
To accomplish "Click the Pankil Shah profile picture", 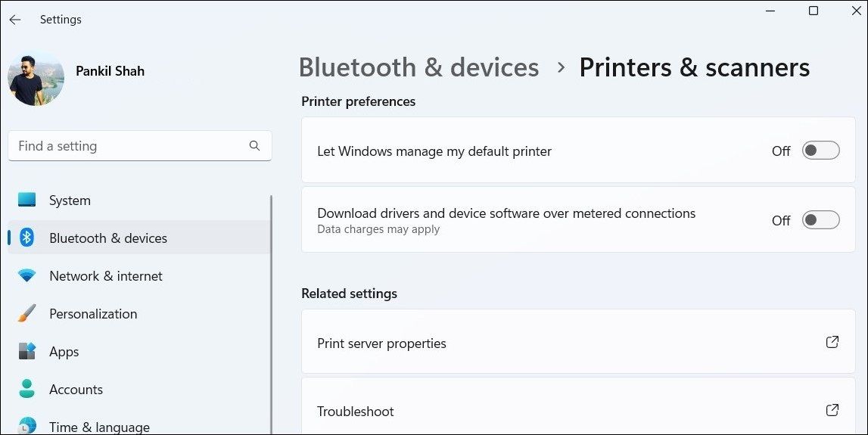I will coord(36,79).
